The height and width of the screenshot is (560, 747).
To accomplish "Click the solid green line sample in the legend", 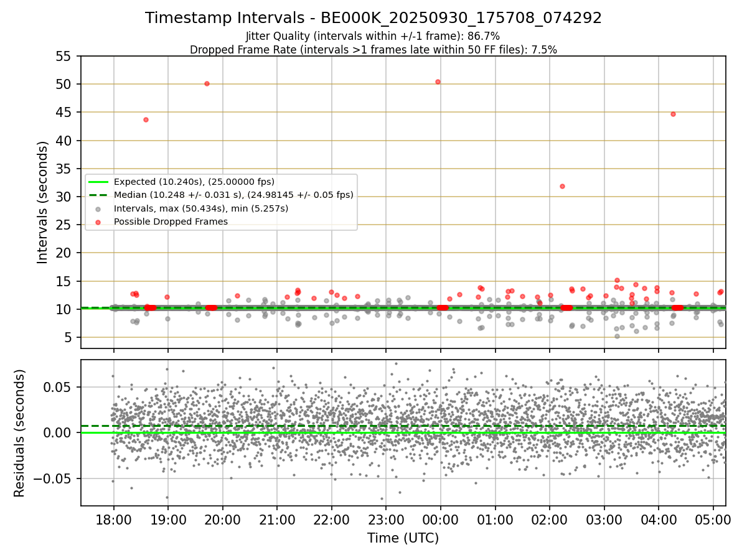I will point(99,182).
